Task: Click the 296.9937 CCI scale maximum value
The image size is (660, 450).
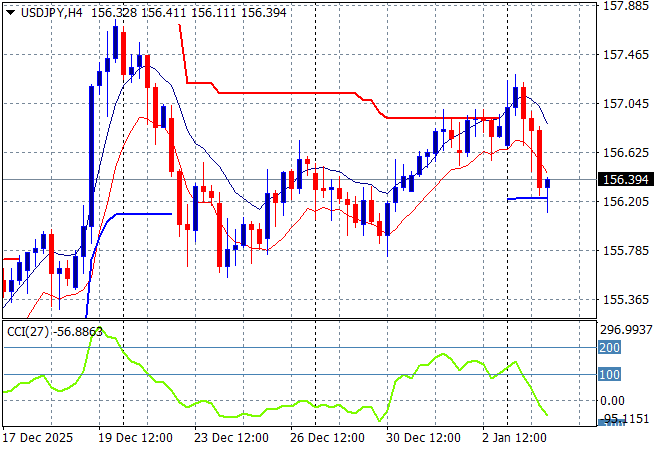Action: pos(627,330)
